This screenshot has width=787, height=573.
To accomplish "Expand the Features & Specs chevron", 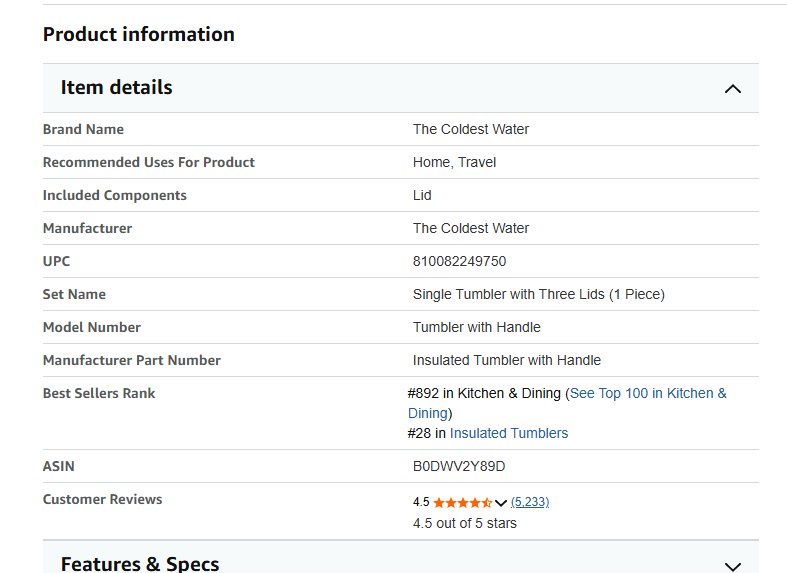I will point(733,566).
